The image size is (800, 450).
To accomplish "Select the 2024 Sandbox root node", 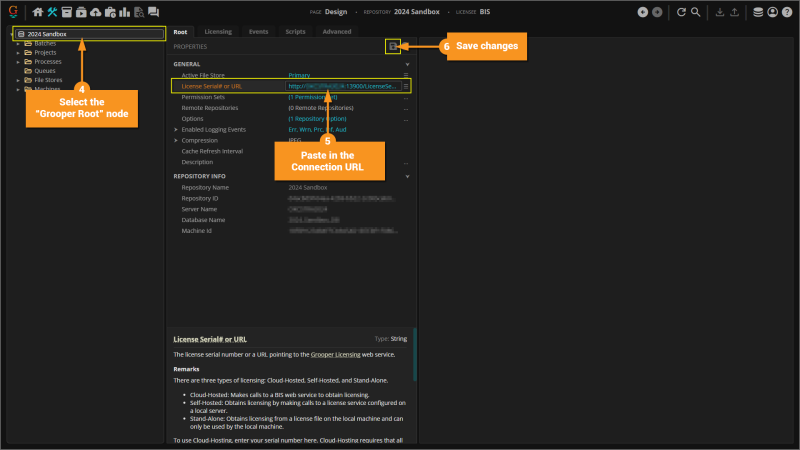I will coord(48,34).
